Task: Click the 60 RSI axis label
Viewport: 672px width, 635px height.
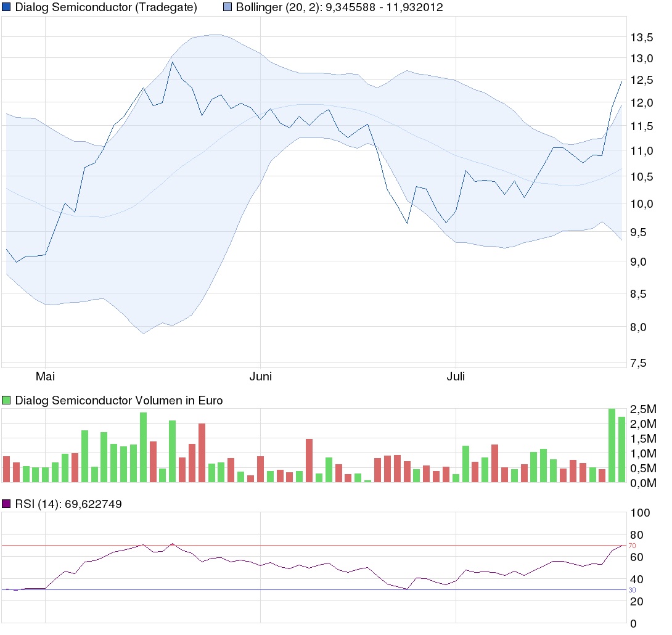Action: click(637, 557)
